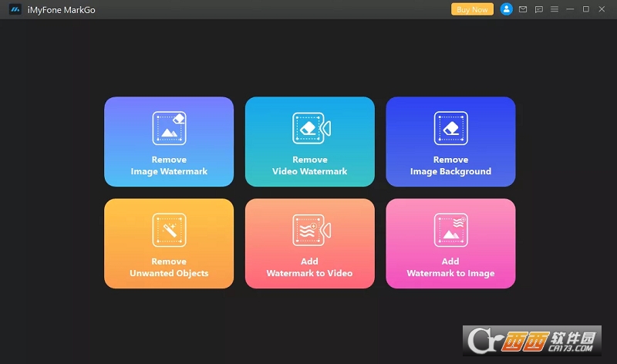Screen dimensions: 617x364
Task: Click the Remove Video Watermark camera icon
Action: click(x=310, y=128)
